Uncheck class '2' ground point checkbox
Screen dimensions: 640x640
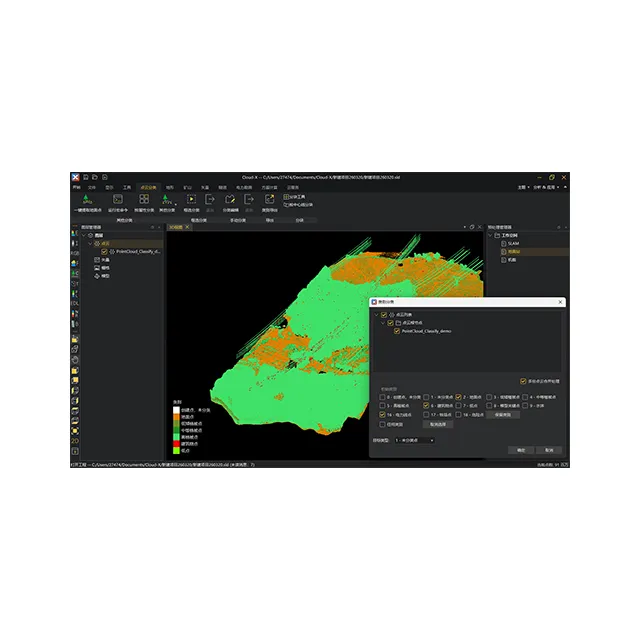[x=458, y=397]
